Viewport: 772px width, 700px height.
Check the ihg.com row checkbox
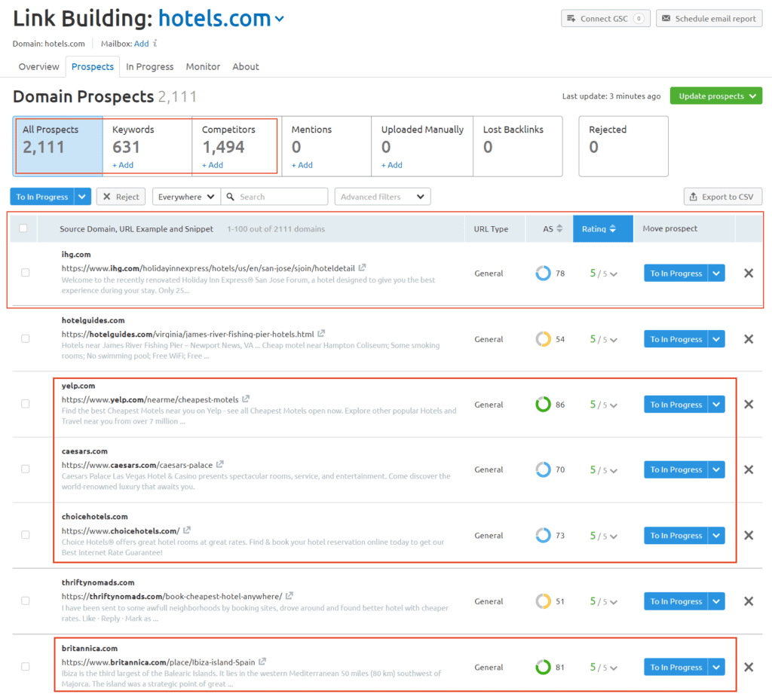tap(25, 273)
